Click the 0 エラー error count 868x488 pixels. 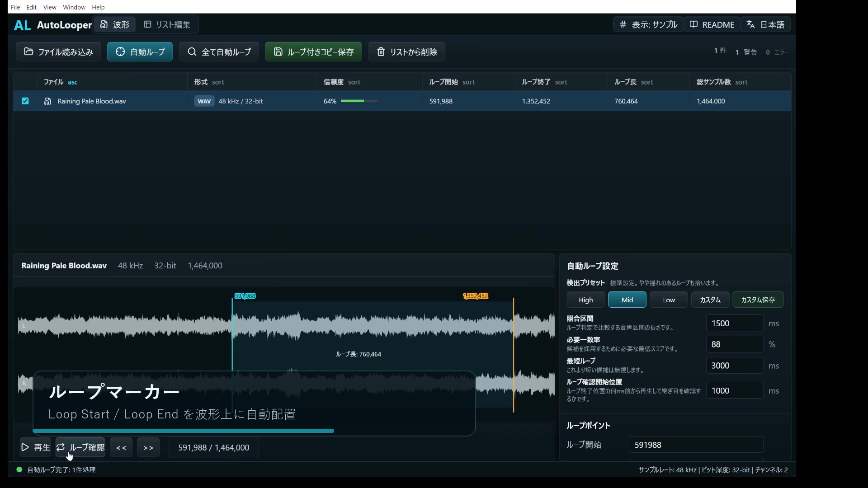click(x=777, y=52)
